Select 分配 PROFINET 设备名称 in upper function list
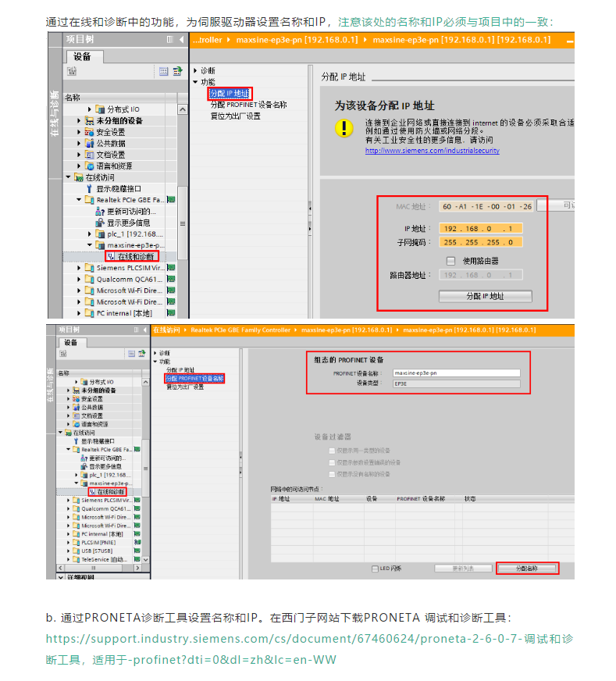Screen dimensions: 616x681 click(248, 105)
